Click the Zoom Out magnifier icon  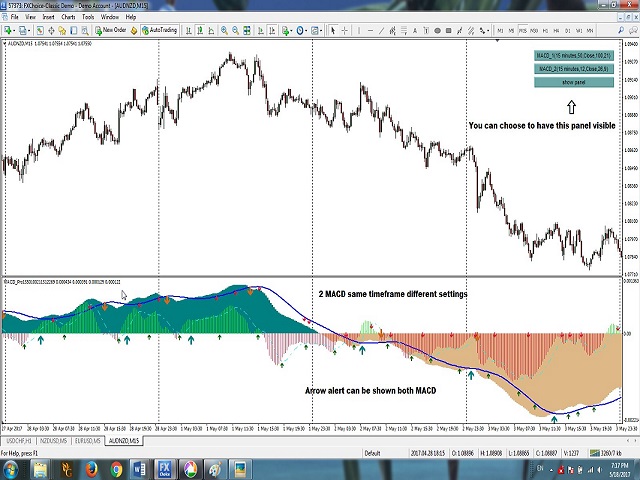coord(236,30)
